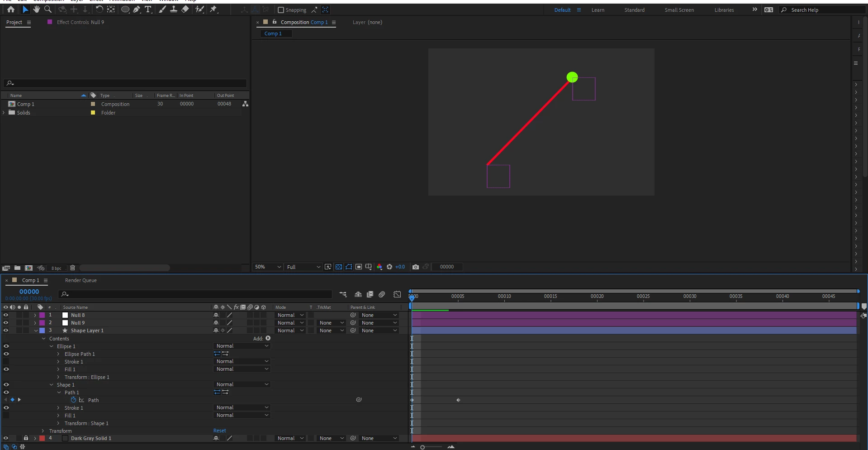Screen dimensions: 868x450
Task: Select the Pan Behind anchor point tool
Action: coord(111,10)
